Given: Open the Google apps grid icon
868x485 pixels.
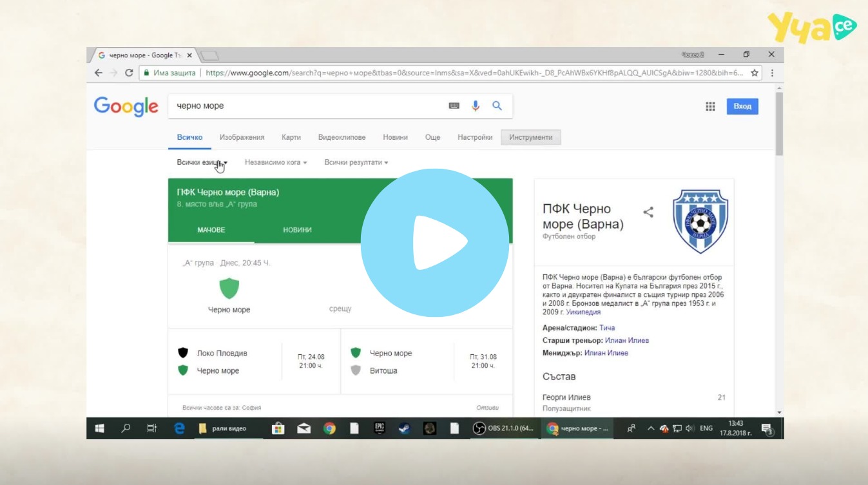Looking at the screenshot, I should 710,106.
